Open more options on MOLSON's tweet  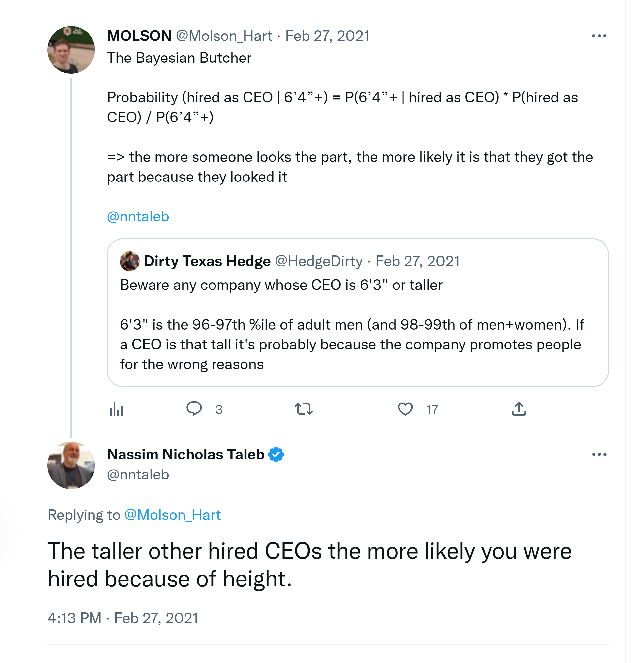coord(599,36)
